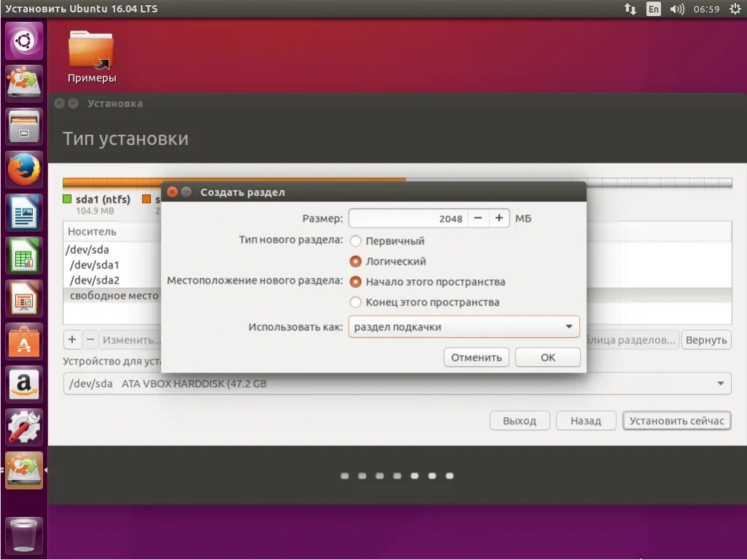Click Установить сейчас button
This screenshot has height=560, width=747.
point(676,421)
